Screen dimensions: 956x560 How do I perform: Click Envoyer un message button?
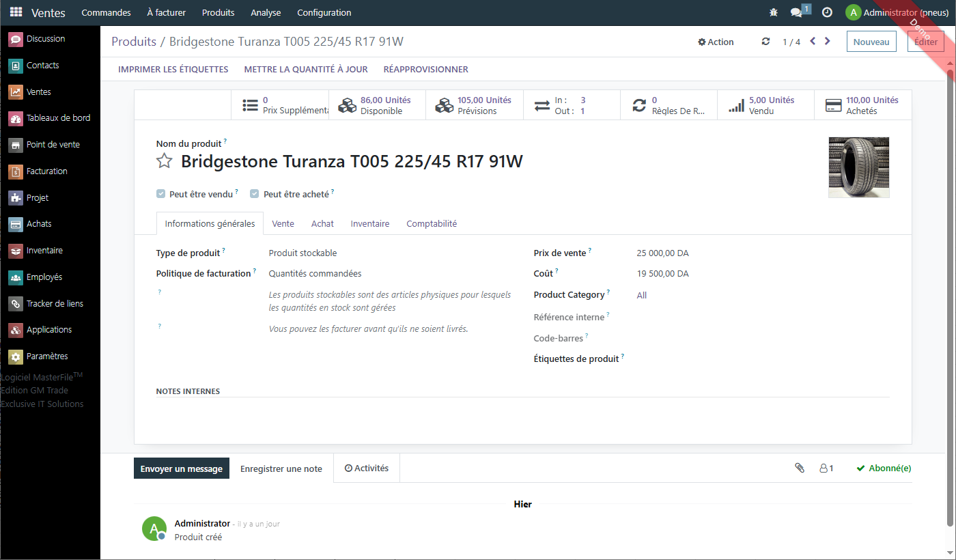pos(182,468)
